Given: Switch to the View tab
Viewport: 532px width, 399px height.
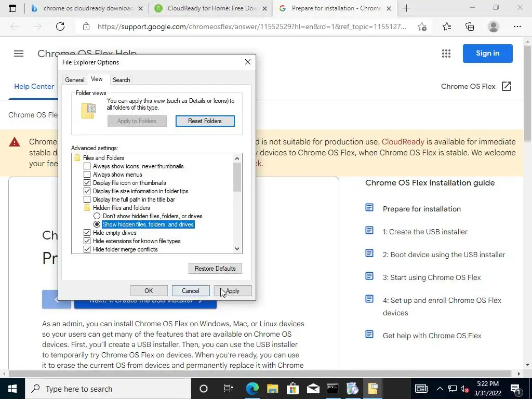Looking at the screenshot, I should [x=97, y=79].
